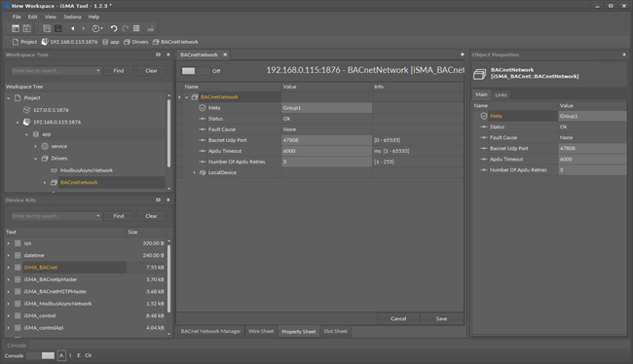Click the Cancel button in property sheet
The width and height of the screenshot is (633, 364).
click(x=398, y=318)
